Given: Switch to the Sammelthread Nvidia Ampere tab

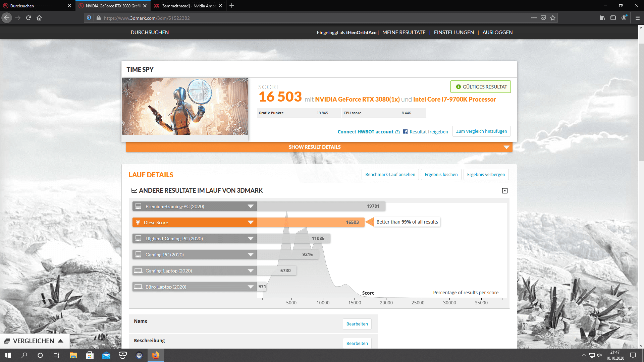Looking at the screenshot, I should 188,6.
